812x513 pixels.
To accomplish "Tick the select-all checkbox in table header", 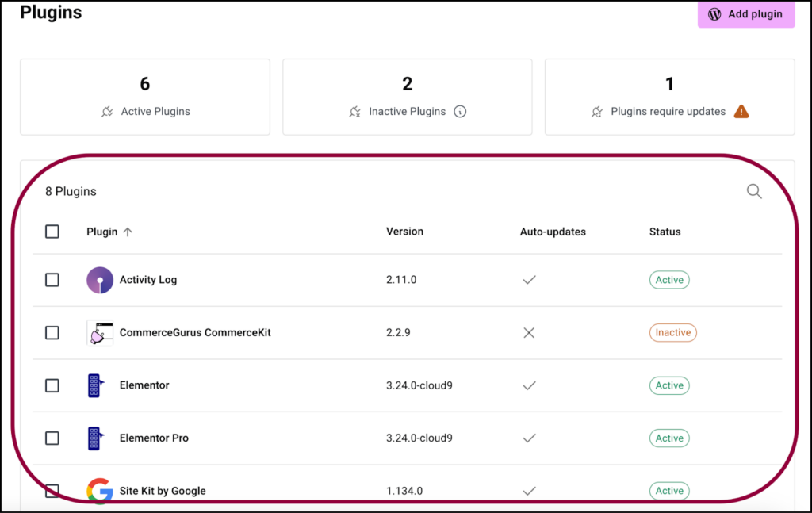I will click(x=52, y=232).
